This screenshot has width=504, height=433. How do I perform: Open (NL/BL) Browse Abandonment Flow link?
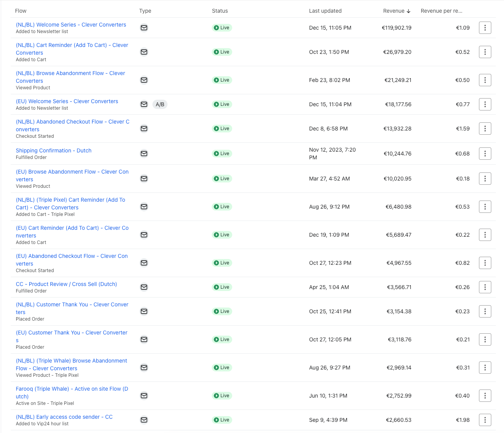click(x=70, y=77)
